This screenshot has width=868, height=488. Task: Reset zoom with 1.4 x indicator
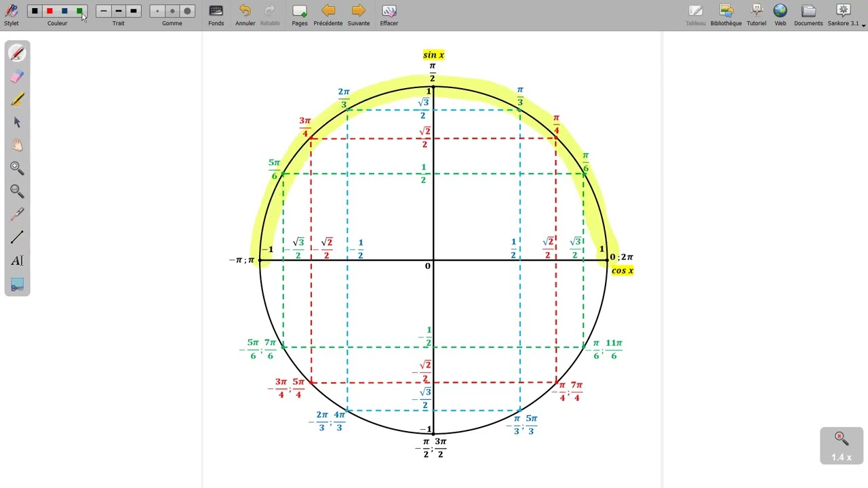tap(842, 445)
